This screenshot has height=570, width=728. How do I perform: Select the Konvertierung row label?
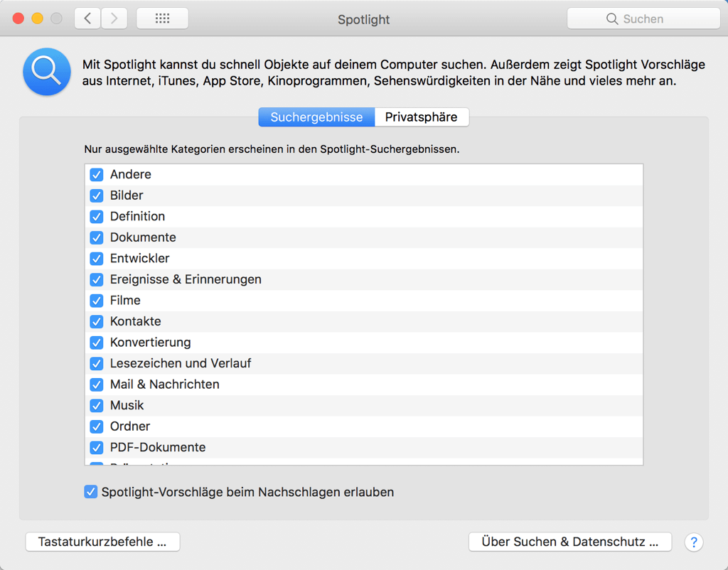tap(151, 343)
